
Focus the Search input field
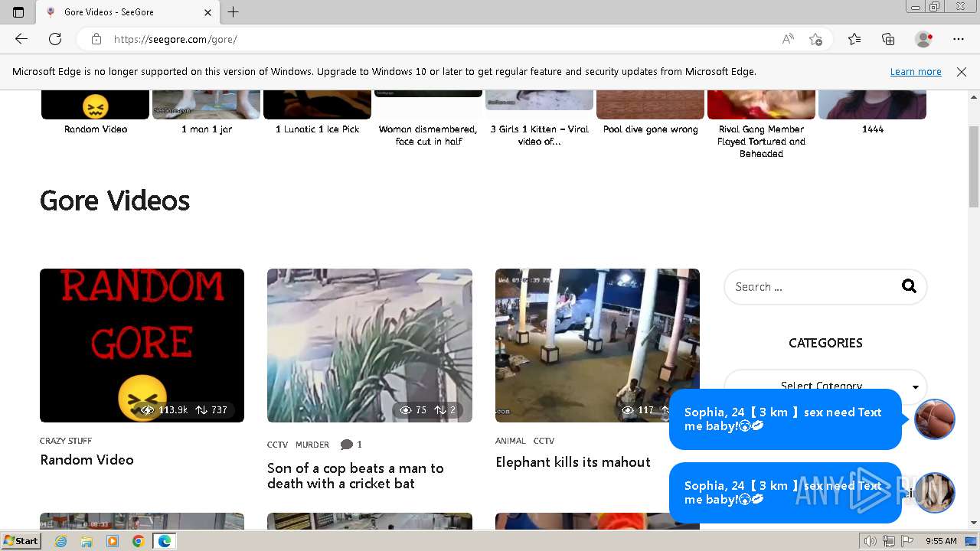(x=825, y=287)
